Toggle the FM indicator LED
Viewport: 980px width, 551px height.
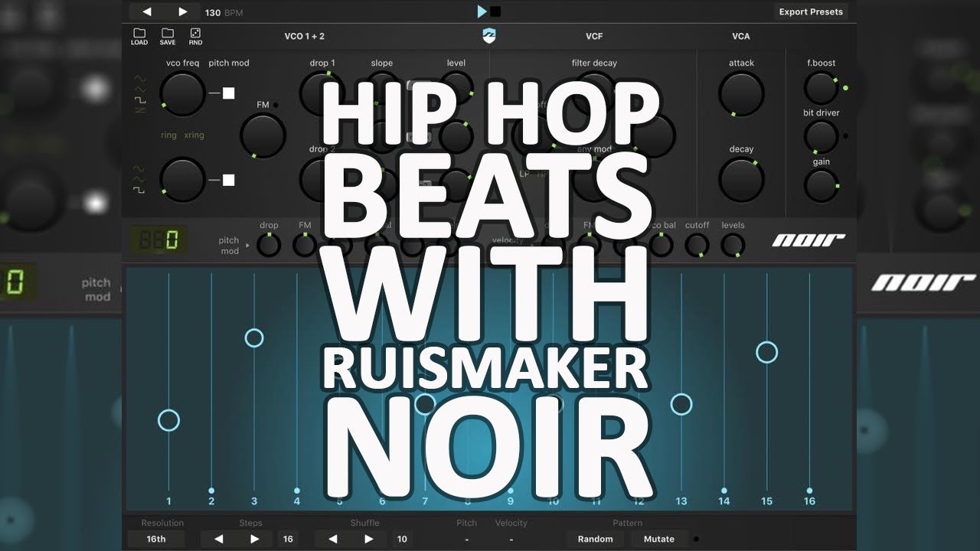point(276,105)
